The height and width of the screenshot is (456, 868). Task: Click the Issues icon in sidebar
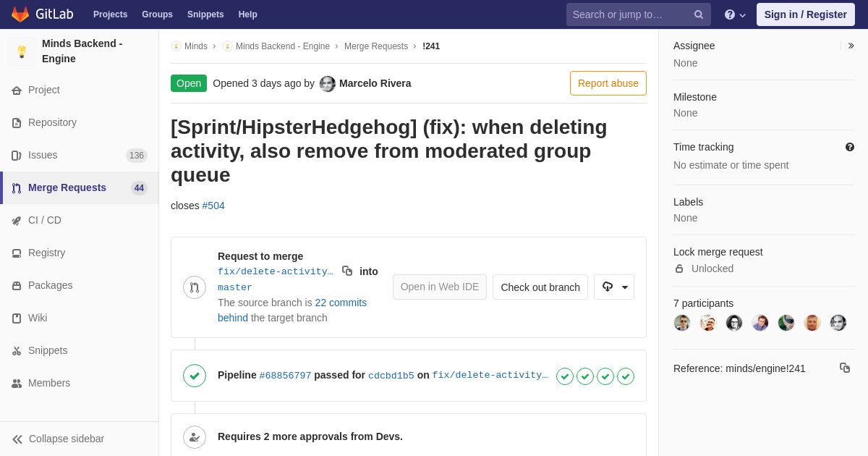[x=17, y=156]
